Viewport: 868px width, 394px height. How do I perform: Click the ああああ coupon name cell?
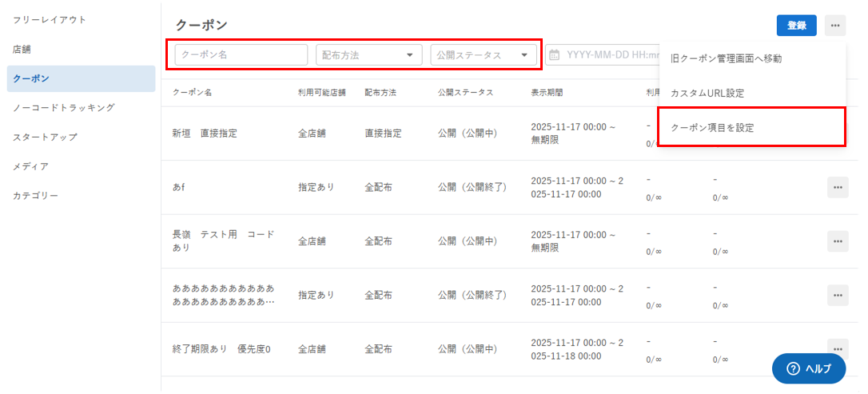[224, 295]
